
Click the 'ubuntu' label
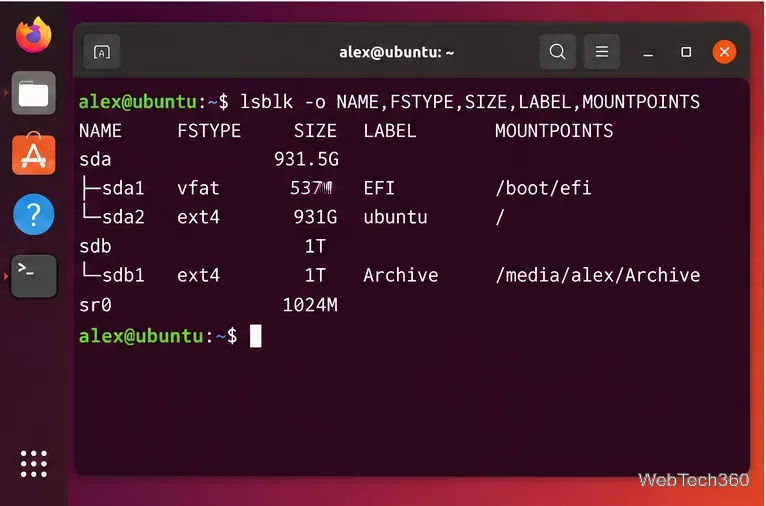click(x=395, y=217)
